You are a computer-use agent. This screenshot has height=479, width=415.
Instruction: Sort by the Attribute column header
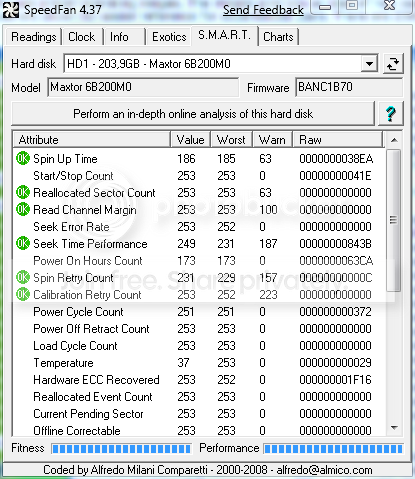[x=92, y=140]
